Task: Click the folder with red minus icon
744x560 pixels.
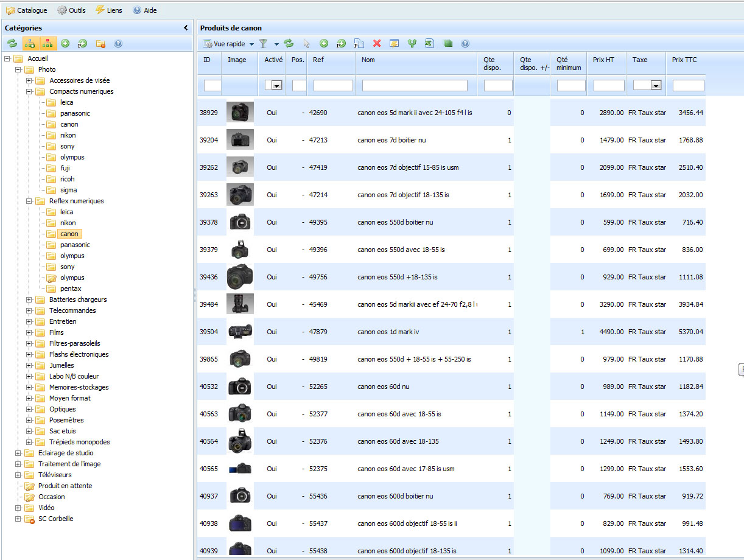Action: pyautogui.click(x=101, y=44)
